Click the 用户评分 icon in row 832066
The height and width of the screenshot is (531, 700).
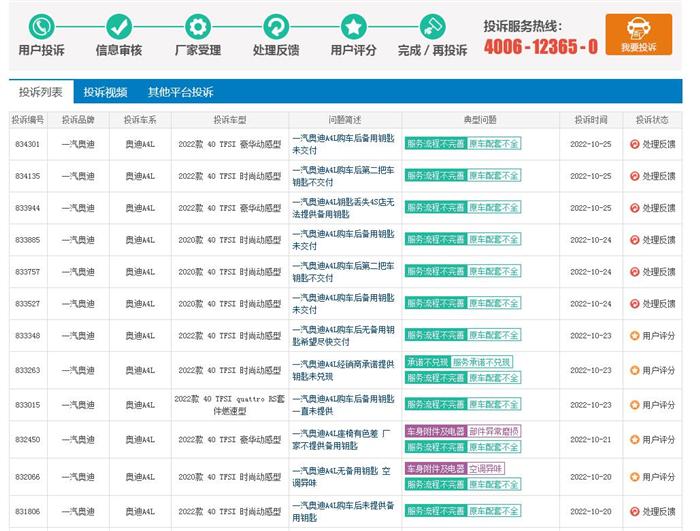(x=634, y=477)
